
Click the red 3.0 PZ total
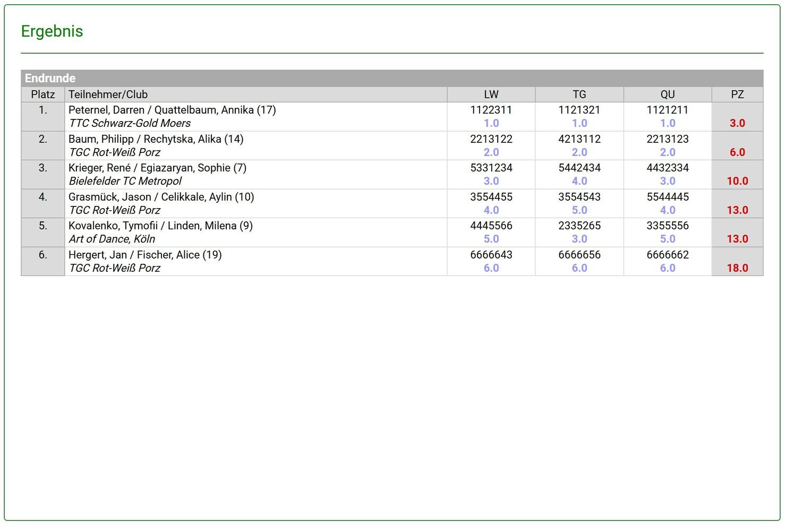tap(737, 123)
